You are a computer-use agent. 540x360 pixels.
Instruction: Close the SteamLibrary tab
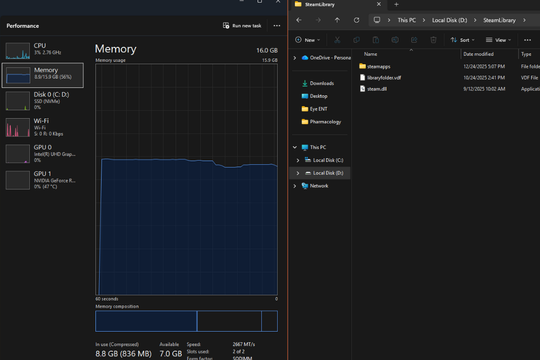(x=379, y=4)
